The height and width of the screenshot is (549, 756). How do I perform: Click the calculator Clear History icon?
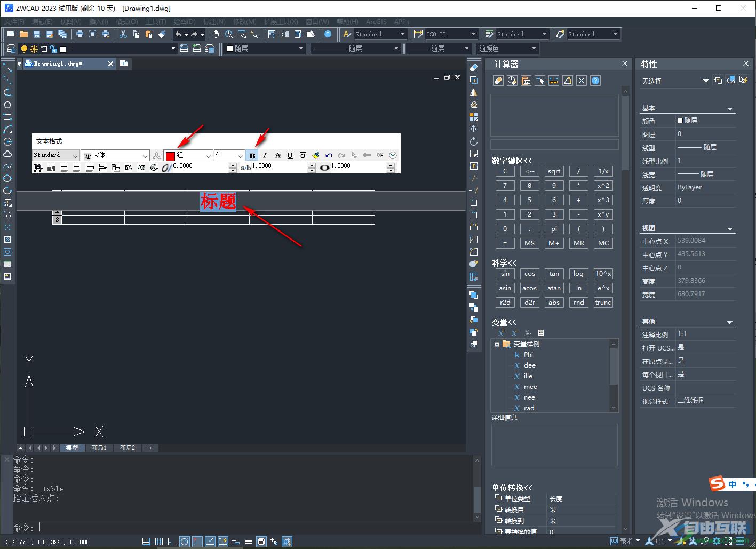point(512,81)
